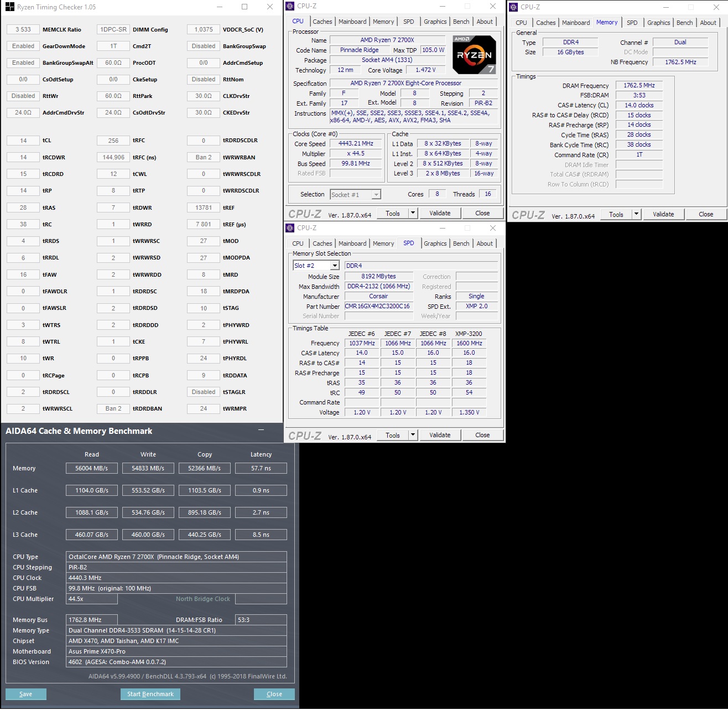Click Close button in the CPU-Z SPD window
This screenshot has height=710, width=728.
tap(482, 435)
